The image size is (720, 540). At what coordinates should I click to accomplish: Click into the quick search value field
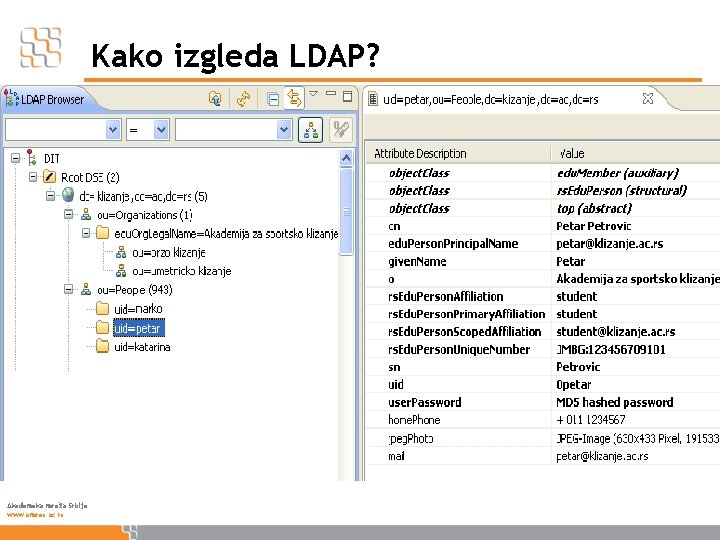(226, 130)
